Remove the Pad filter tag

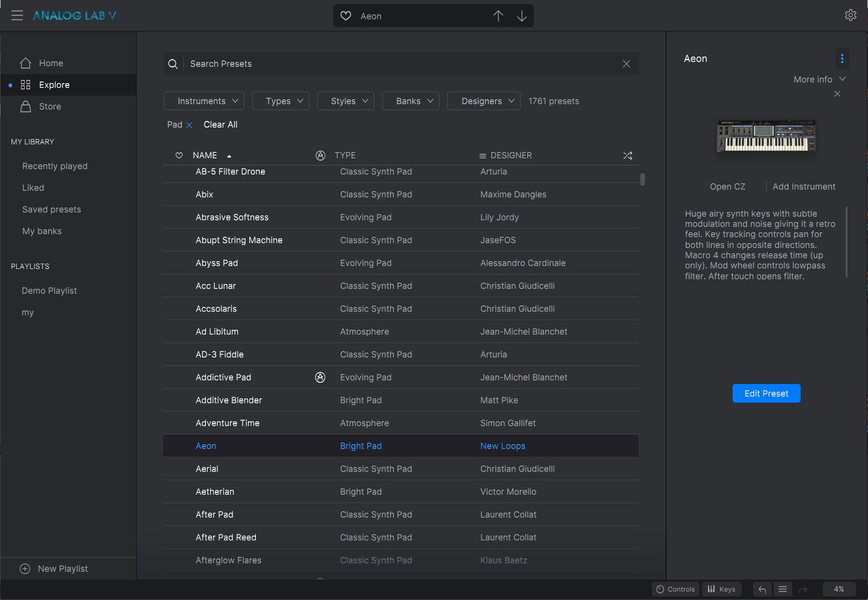tap(189, 125)
